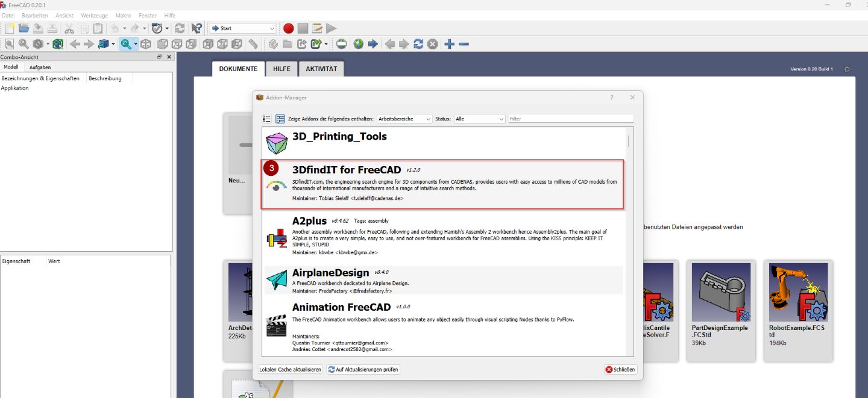Switch the Addon-Manager to compact list view
Screen dimensions: 868x398
coord(266,119)
